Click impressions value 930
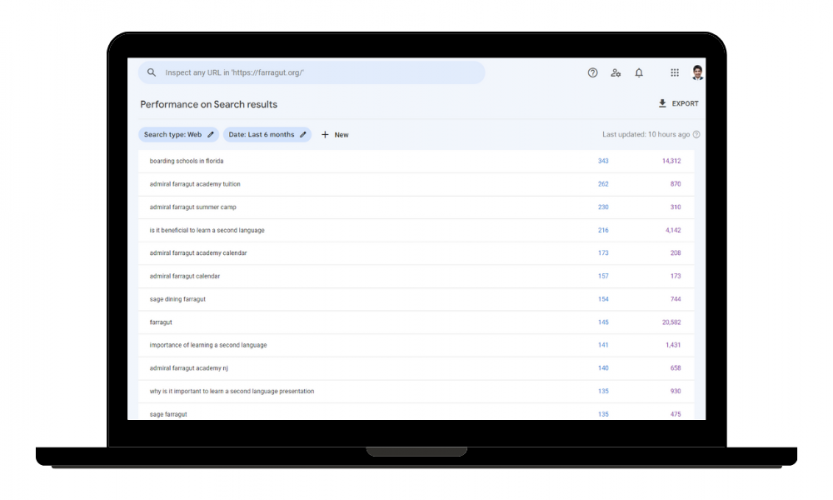Screen dimensions: 833x500 [x=675, y=391]
